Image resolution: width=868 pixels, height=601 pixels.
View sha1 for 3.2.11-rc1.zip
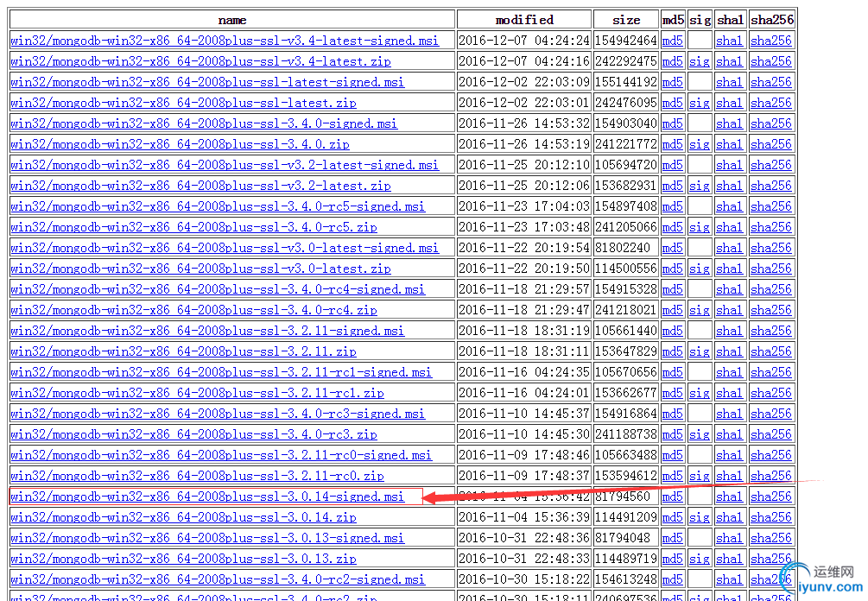tap(729, 394)
